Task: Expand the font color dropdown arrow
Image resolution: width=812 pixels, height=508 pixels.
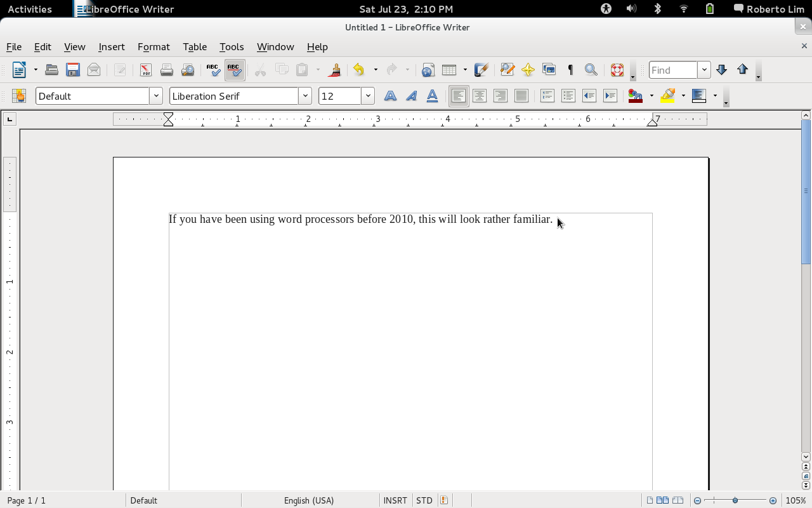Action: pos(651,96)
